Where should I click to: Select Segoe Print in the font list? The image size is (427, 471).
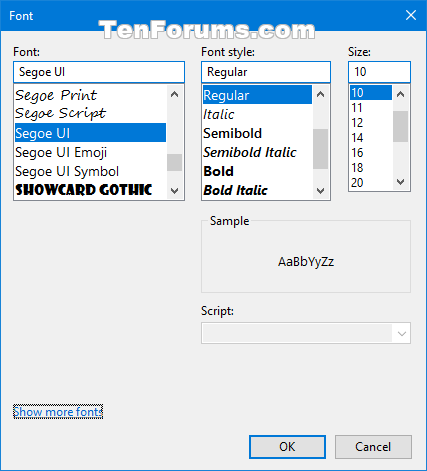pyautogui.click(x=90, y=95)
